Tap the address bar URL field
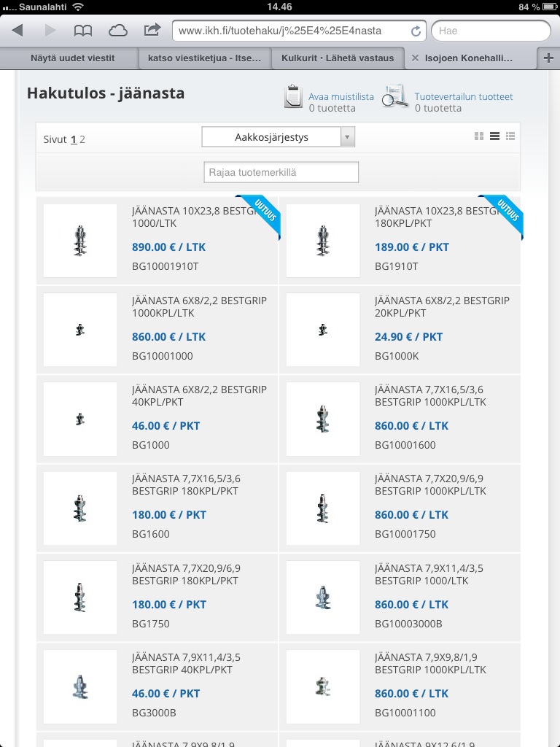The height and width of the screenshot is (747, 560). [292, 31]
